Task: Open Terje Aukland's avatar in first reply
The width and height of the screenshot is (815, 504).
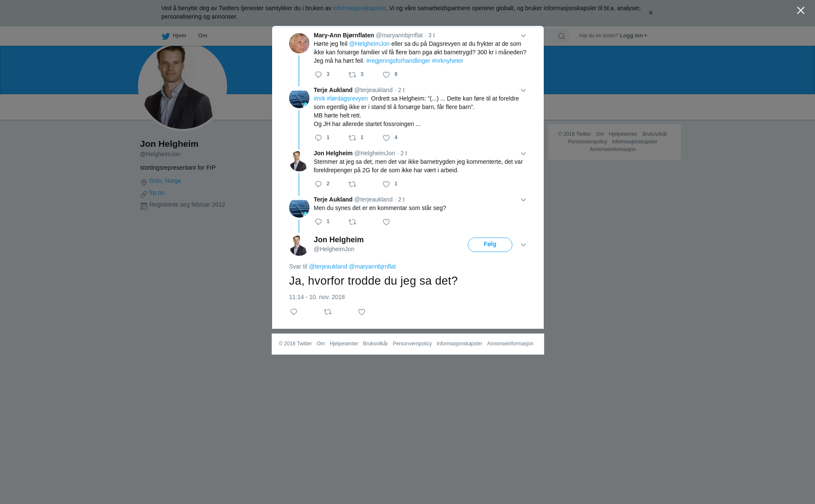Action: tap(299, 98)
